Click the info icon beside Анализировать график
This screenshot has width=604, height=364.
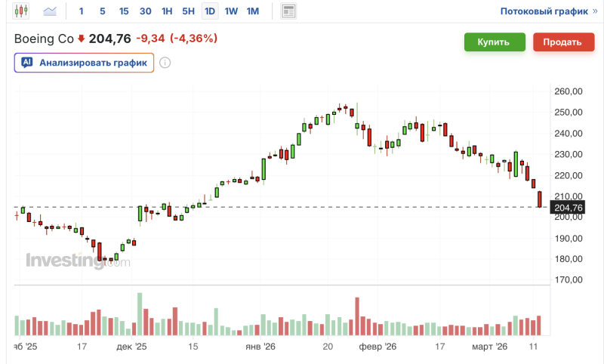(165, 63)
